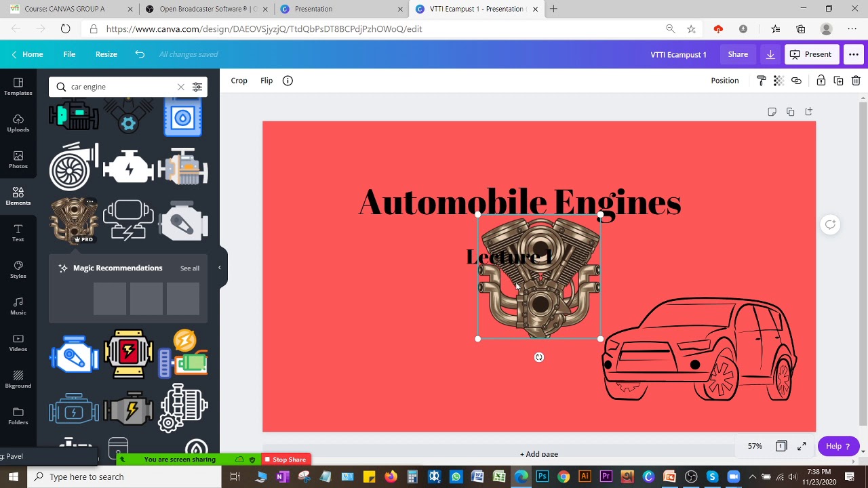Switch to the Presentation browser tab
Screen dimensions: 868x488
click(x=342, y=9)
